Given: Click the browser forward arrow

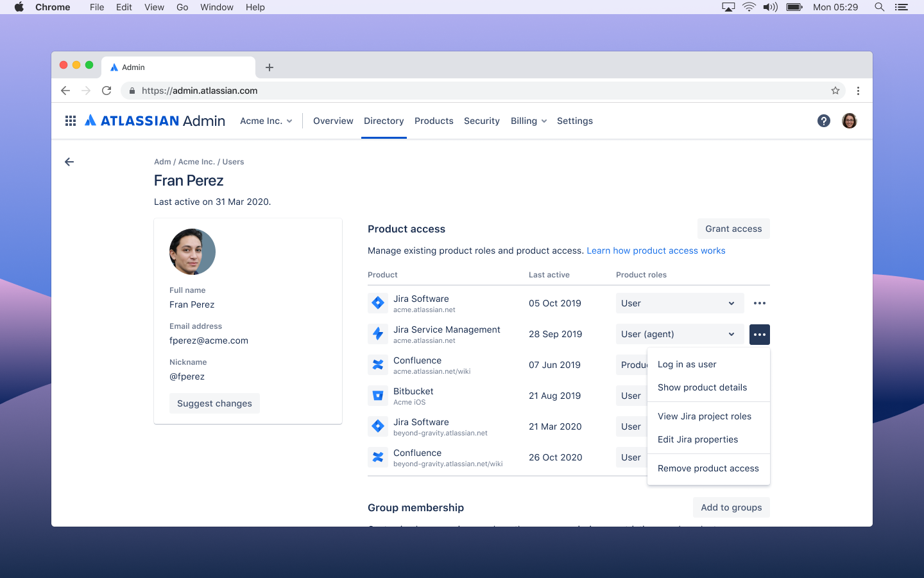Looking at the screenshot, I should [x=86, y=91].
